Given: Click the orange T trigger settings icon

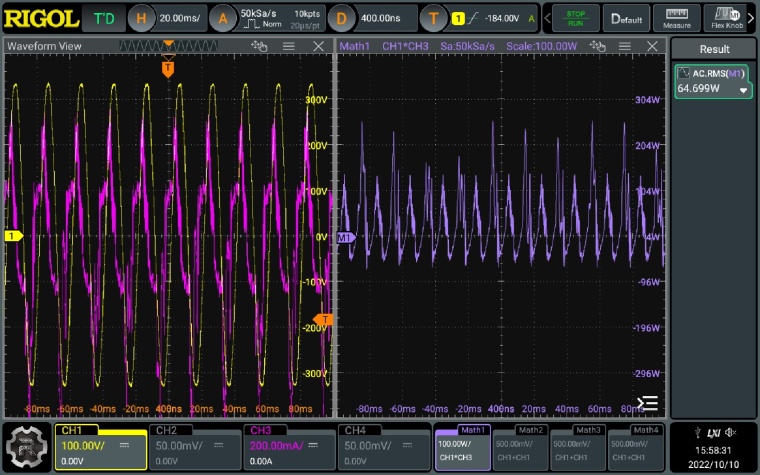Looking at the screenshot, I should [432, 18].
